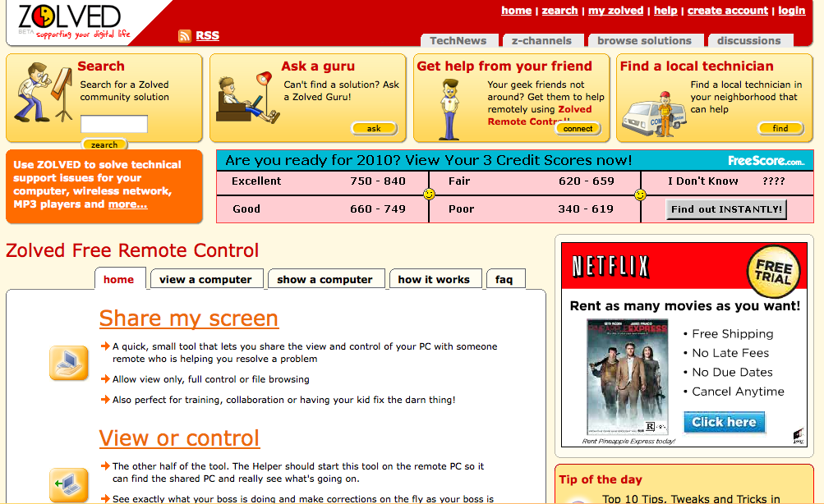The image size is (824, 504).
Task: Click the Netflix logo in the ad
Action: pos(610,267)
